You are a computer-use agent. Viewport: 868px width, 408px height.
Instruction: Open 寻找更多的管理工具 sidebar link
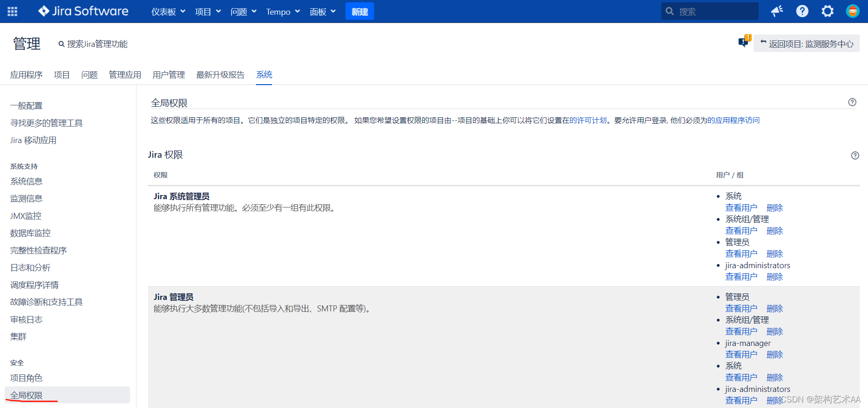[x=46, y=123]
